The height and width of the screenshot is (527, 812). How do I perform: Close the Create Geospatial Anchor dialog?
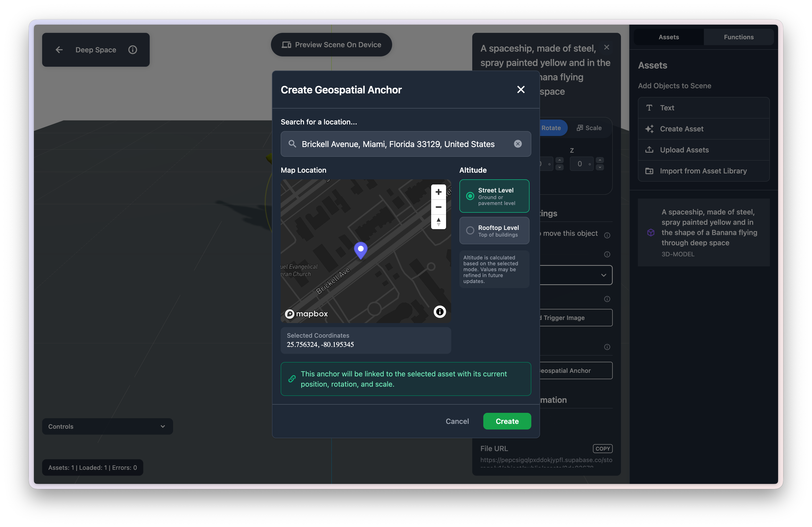point(521,90)
